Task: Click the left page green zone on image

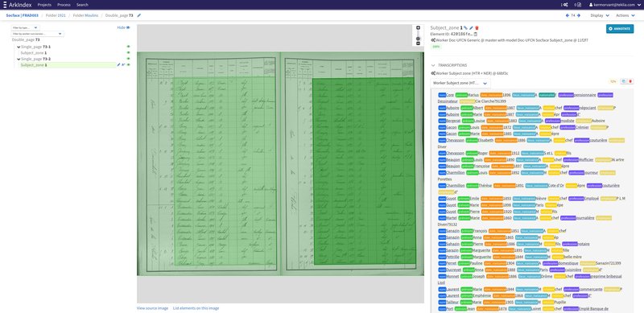Action: click(x=225, y=171)
